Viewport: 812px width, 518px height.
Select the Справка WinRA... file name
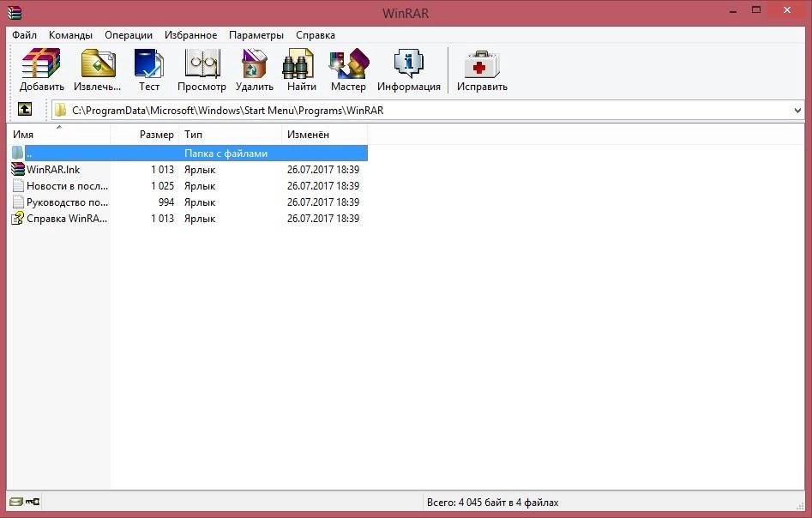68,218
